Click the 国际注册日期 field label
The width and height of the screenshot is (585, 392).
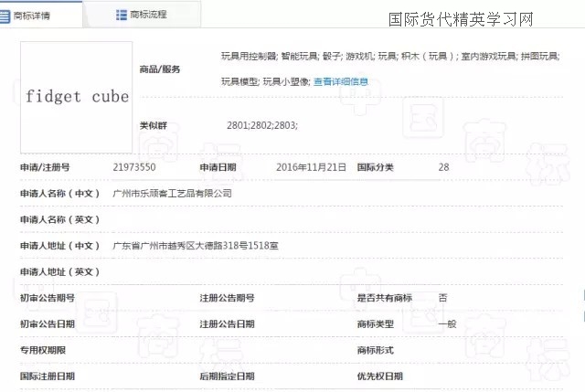(x=48, y=376)
